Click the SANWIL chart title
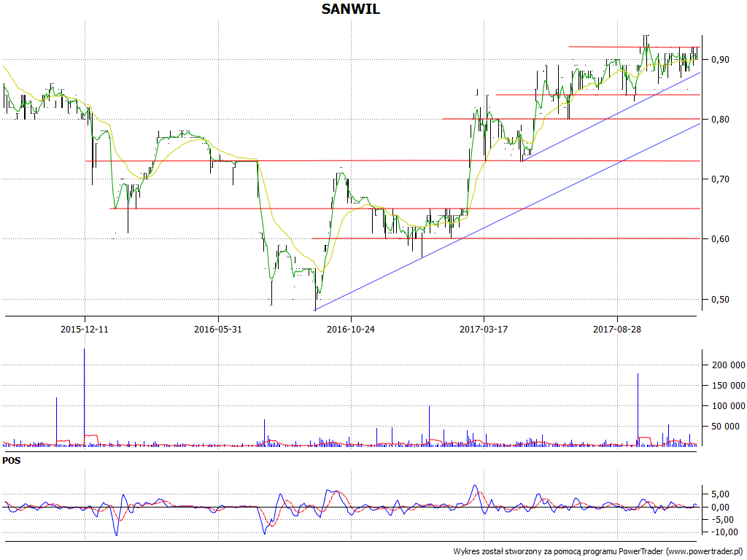This screenshot has width=747, height=560. click(x=351, y=9)
